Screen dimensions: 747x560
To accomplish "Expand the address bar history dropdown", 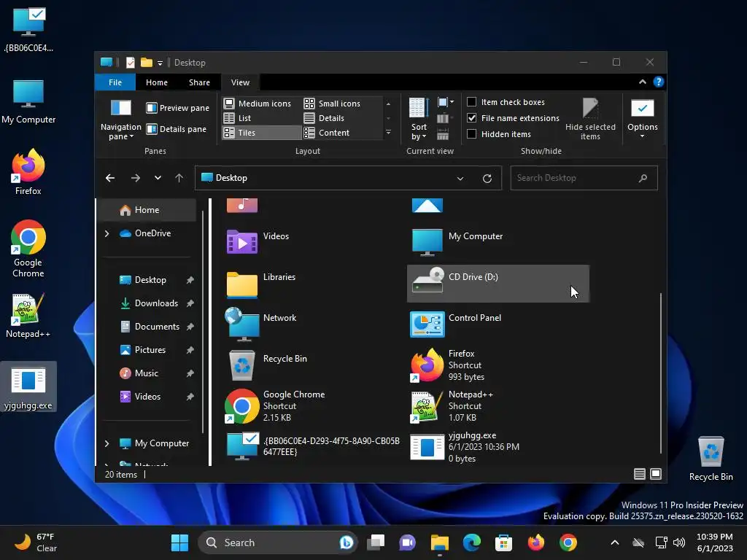I will 460,179.
